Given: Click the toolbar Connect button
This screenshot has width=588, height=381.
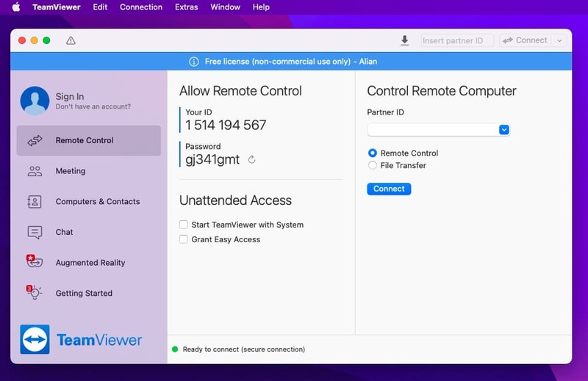Looking at the screenshot, I should 526,40.
